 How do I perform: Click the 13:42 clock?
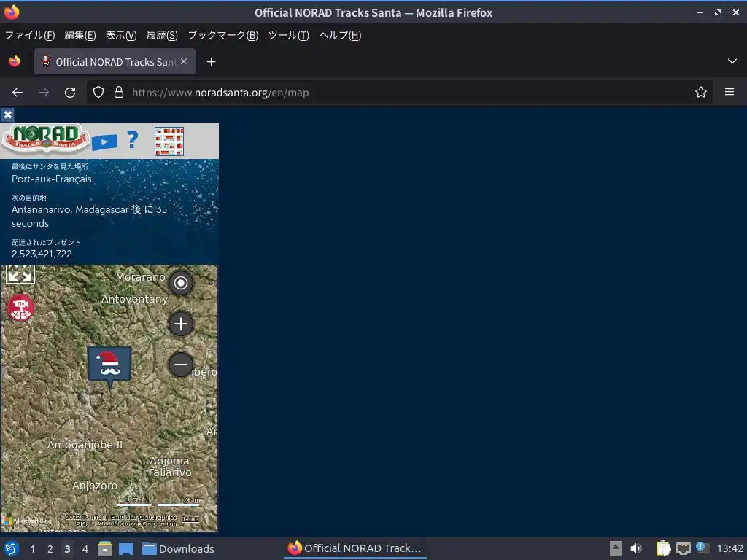pyautogui.click(x=729, y=548)
